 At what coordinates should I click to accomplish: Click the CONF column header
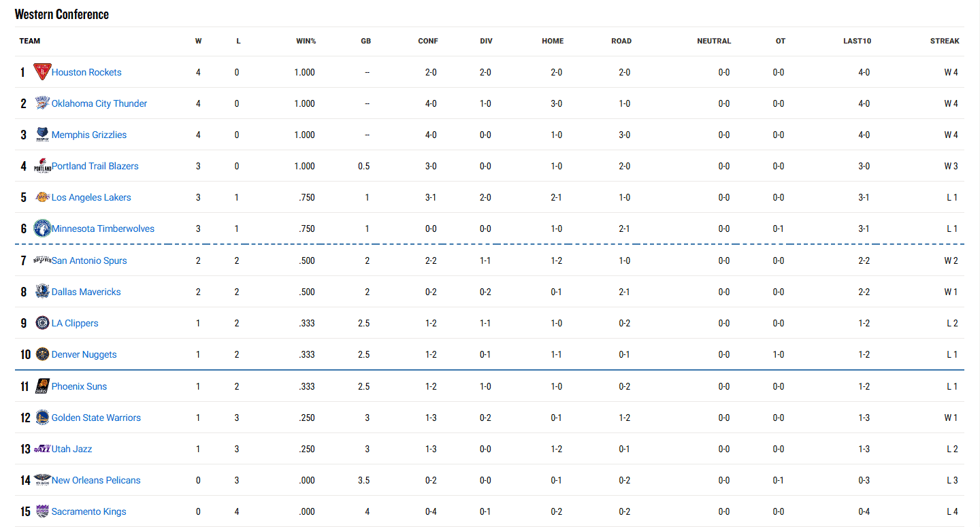428,41
